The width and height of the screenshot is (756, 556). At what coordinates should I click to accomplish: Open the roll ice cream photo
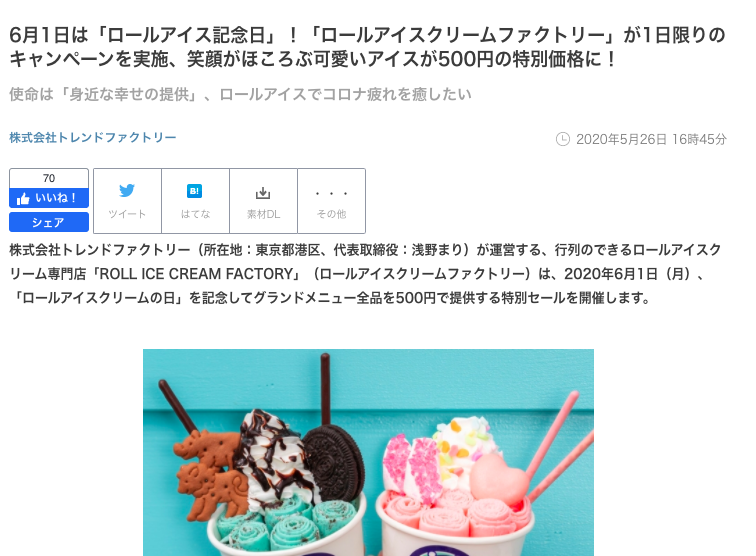(368, 452)
